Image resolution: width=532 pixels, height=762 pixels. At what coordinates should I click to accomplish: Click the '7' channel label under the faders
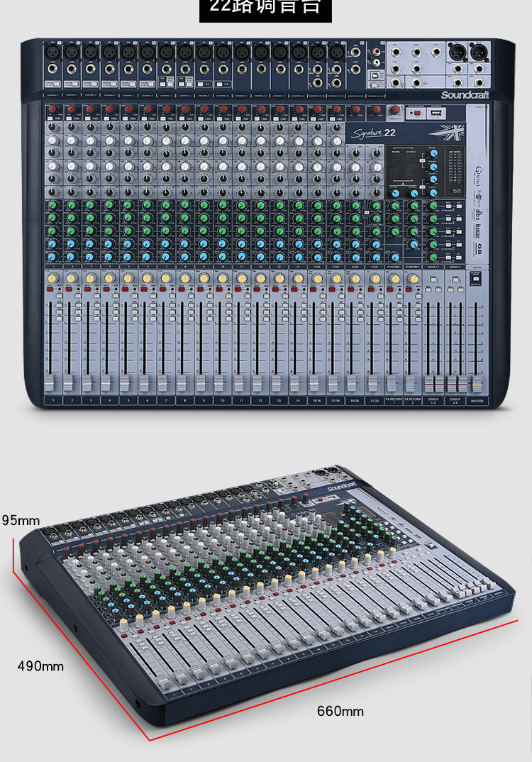(x=166, y=401)
